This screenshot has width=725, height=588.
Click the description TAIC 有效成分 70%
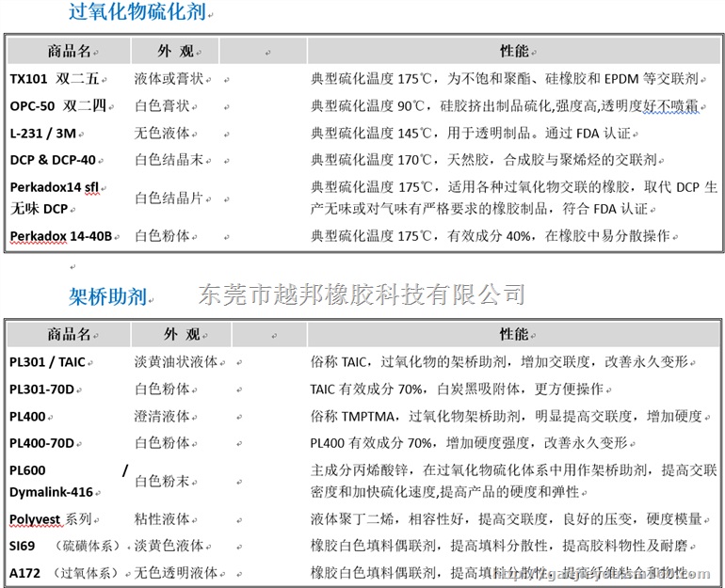[457, 389]
